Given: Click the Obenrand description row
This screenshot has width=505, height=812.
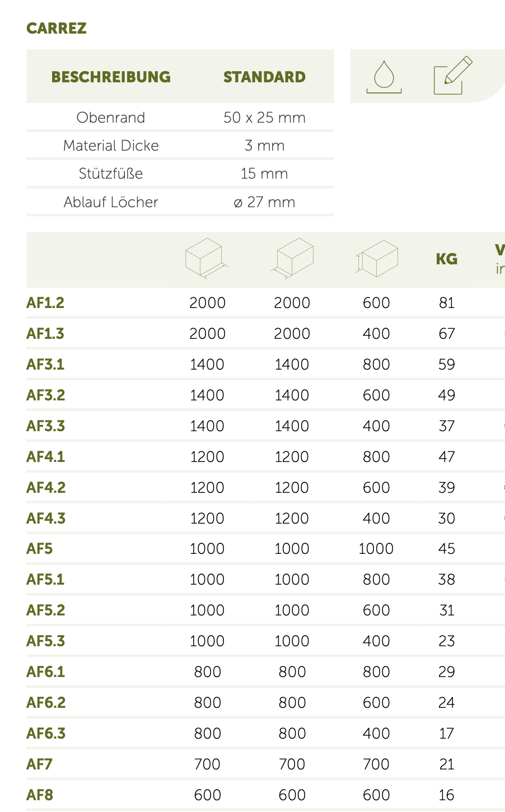Looking at the screenshot, I should [x=111, y=118].
